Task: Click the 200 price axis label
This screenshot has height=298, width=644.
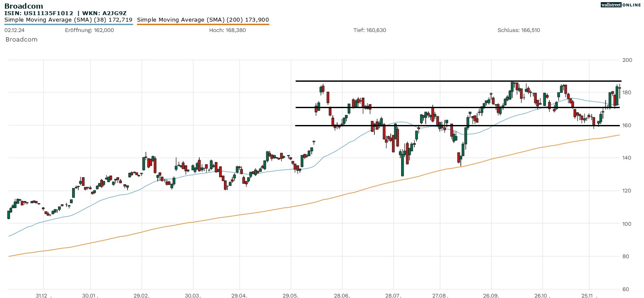Action: click(x=627, y=60)
